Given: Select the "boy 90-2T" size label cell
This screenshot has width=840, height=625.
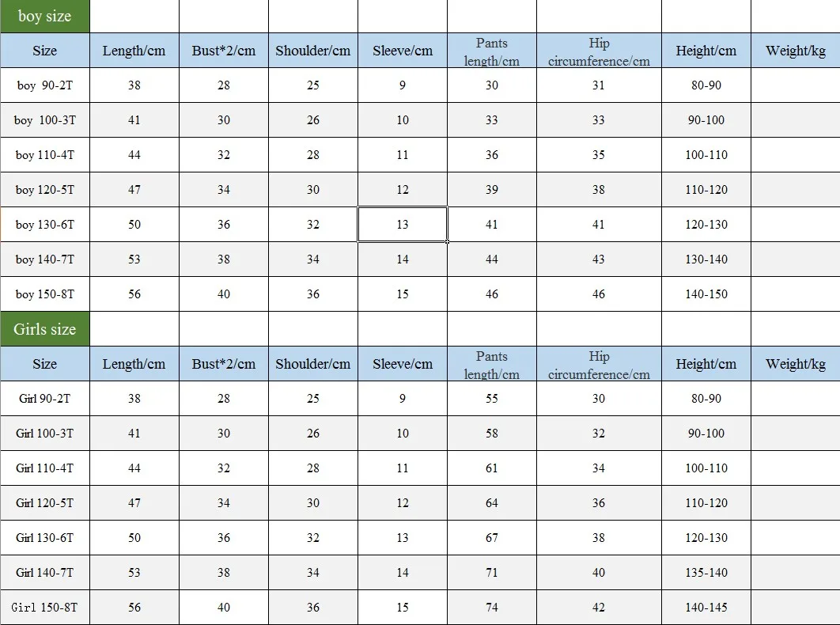Looking at the screenshot, I should coord(45,85).
